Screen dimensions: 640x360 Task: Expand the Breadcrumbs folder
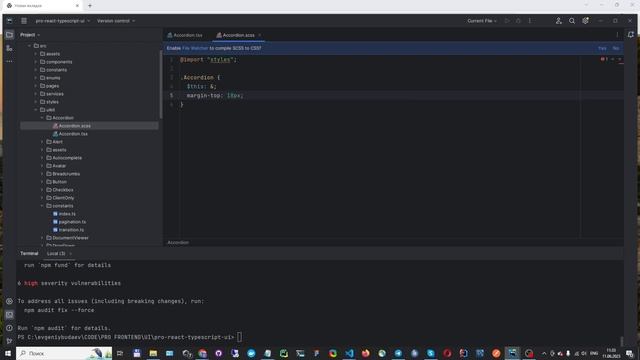(42, 174)
